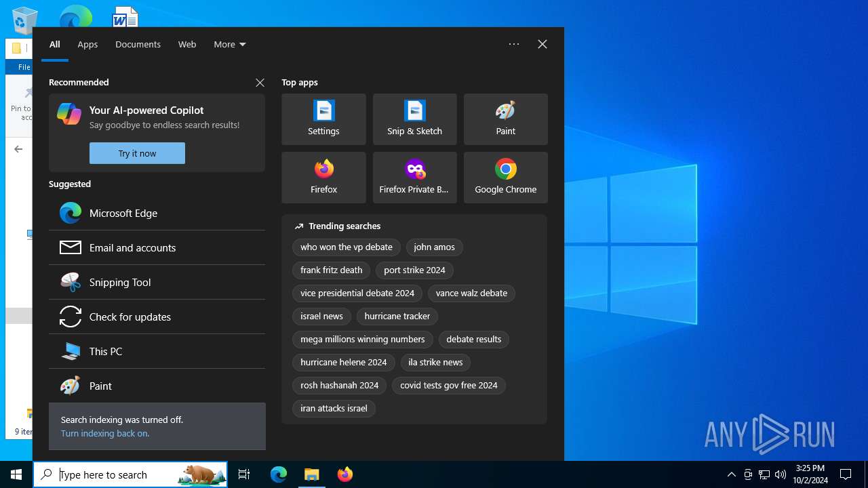Select frank fritz death trending search
The image size is (868, 488).
point(331,270)
